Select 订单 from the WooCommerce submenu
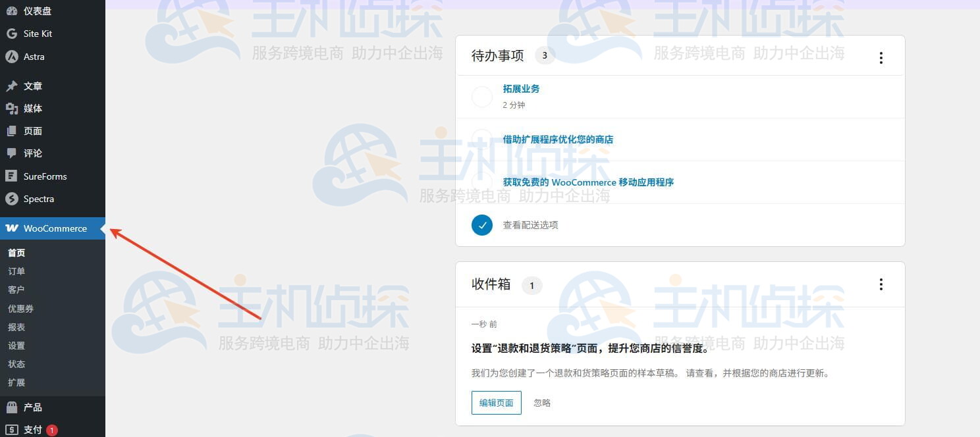The width and height of the screenshot is (980, 437). pos(16,271)
